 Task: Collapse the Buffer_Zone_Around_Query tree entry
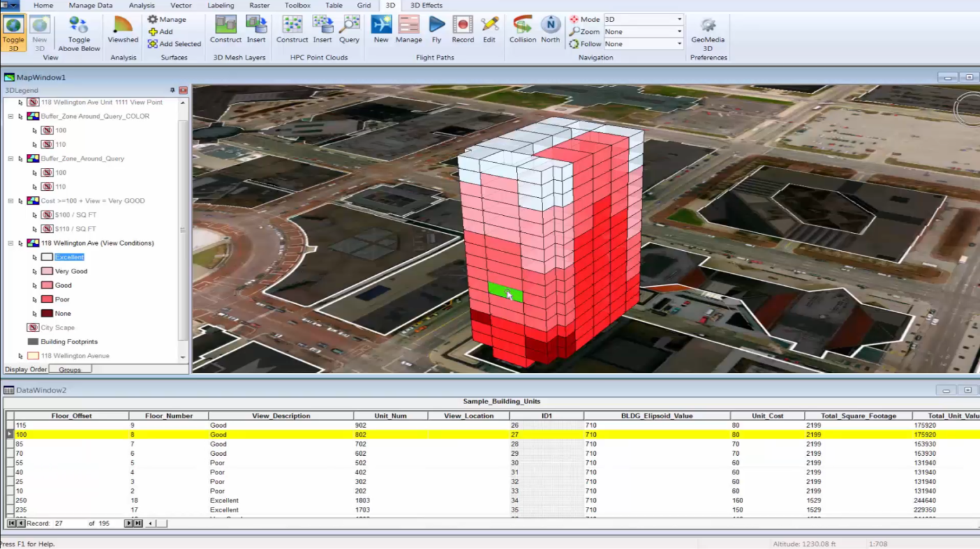click(10, 158)
